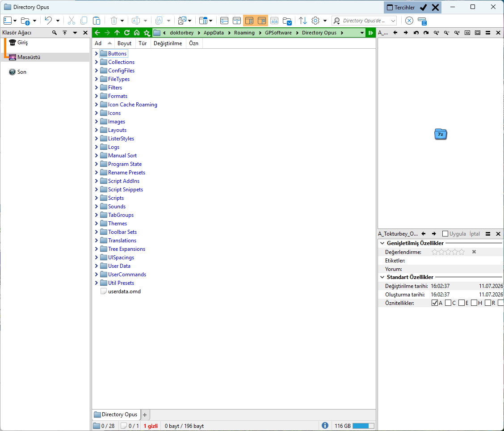This screenshot has width=504, height=431.
Task: Click zoom in icon in viewer pane
Action: coord(436,33)
